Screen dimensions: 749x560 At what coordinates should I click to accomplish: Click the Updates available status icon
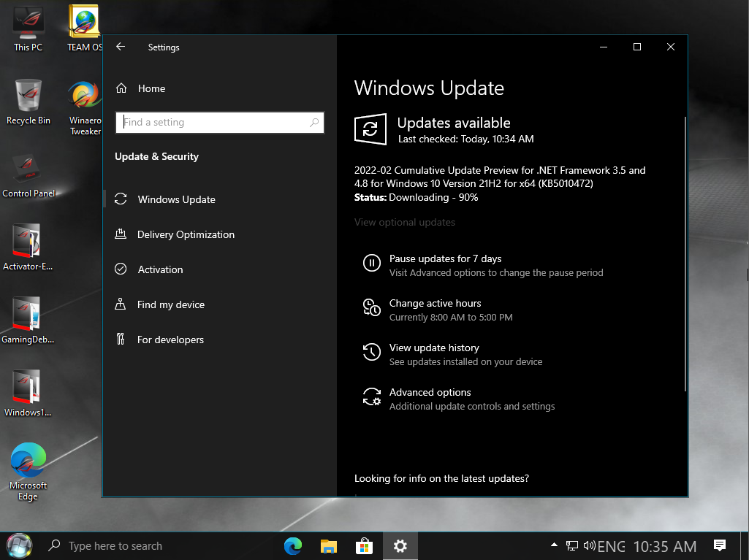tap(370, 129)
